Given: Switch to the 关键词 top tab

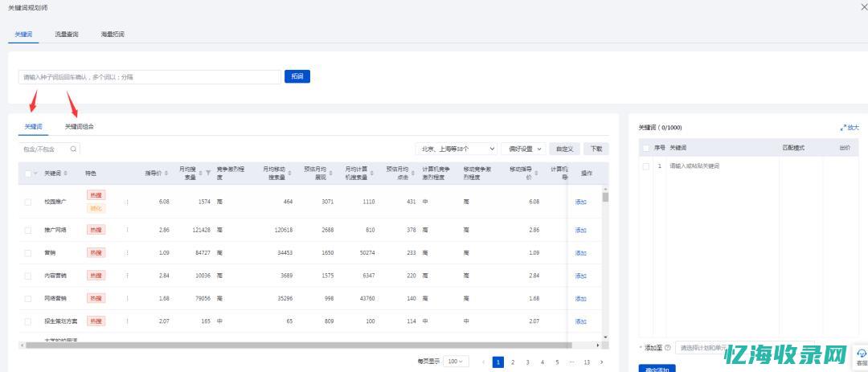Looking at the screenshot, I should tap(23, 35).
